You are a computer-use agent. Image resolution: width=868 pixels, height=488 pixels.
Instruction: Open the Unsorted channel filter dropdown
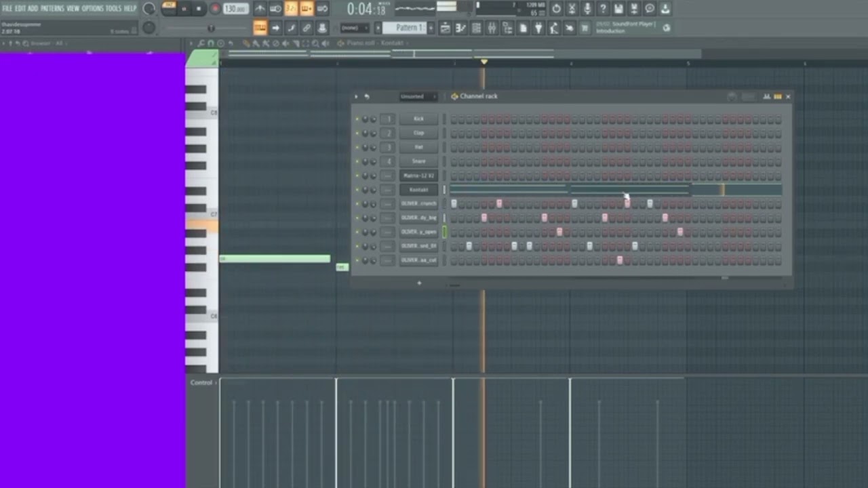pyautogui.click(x=418, y=96)
